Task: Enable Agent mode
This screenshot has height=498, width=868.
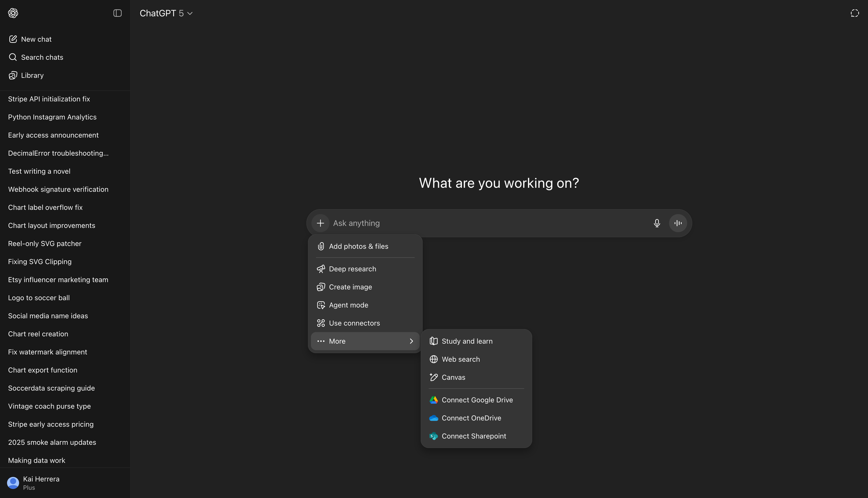Action: (x=348, y=305)
